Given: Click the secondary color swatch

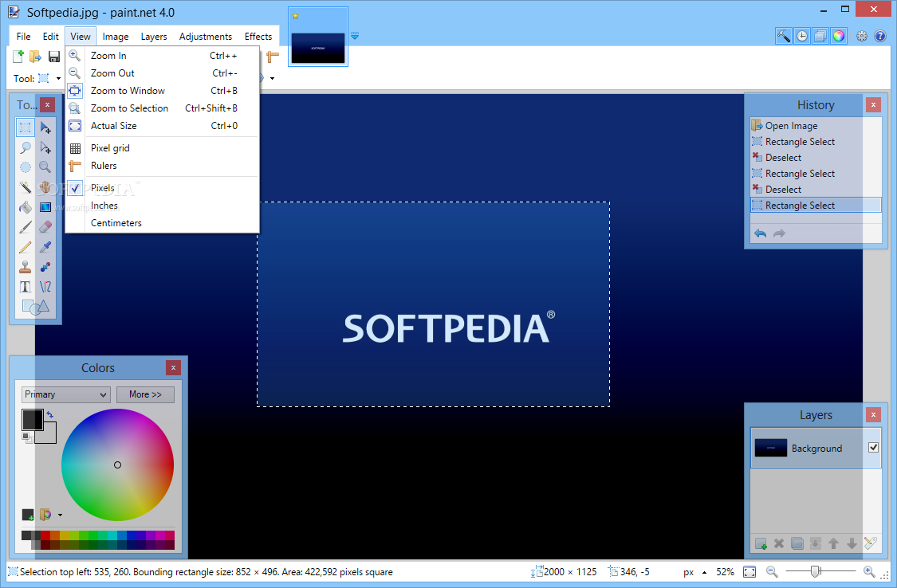Looking at the screenshot, I should [49, 436].
